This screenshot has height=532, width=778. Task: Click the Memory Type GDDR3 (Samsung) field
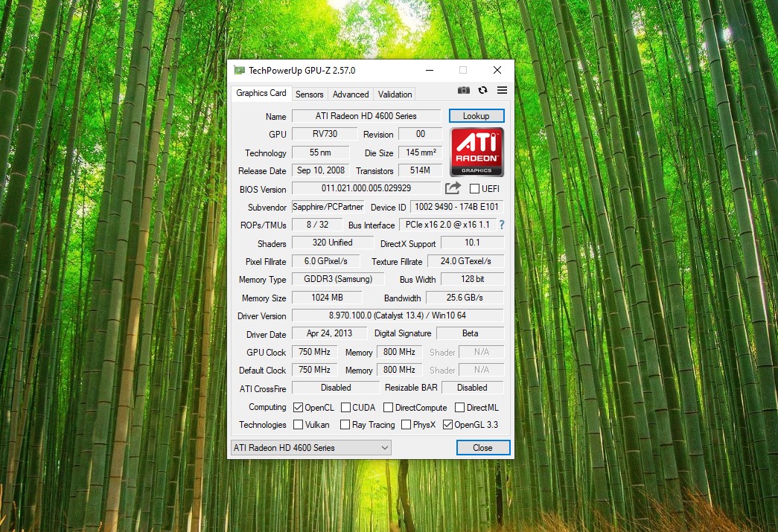click(x=338, y=279)
